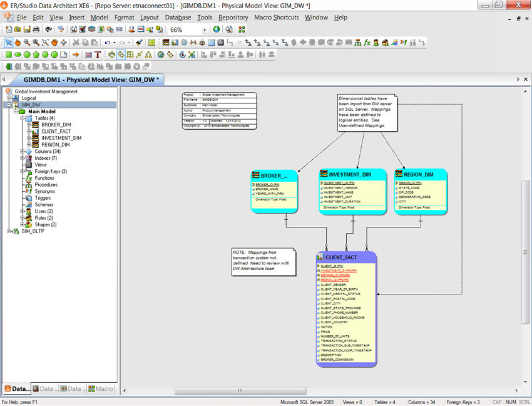
Task: Open the Database menu
Action: pos(178,18)
